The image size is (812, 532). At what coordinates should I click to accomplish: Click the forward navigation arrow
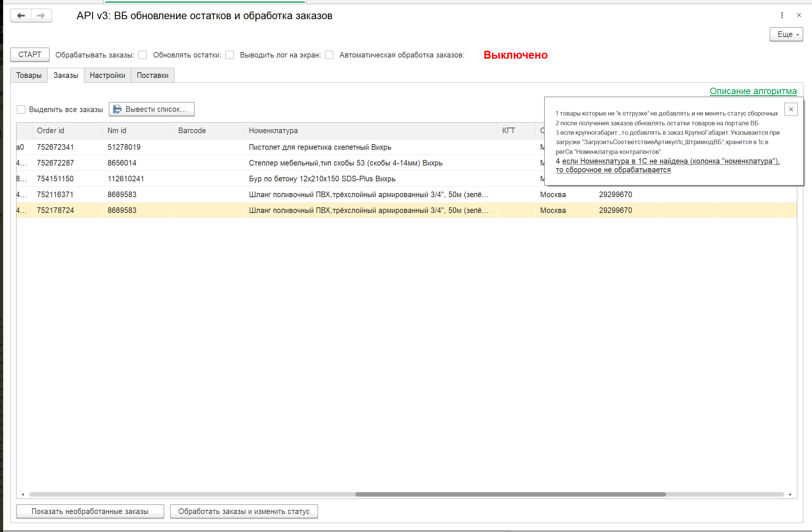[41, 15]
